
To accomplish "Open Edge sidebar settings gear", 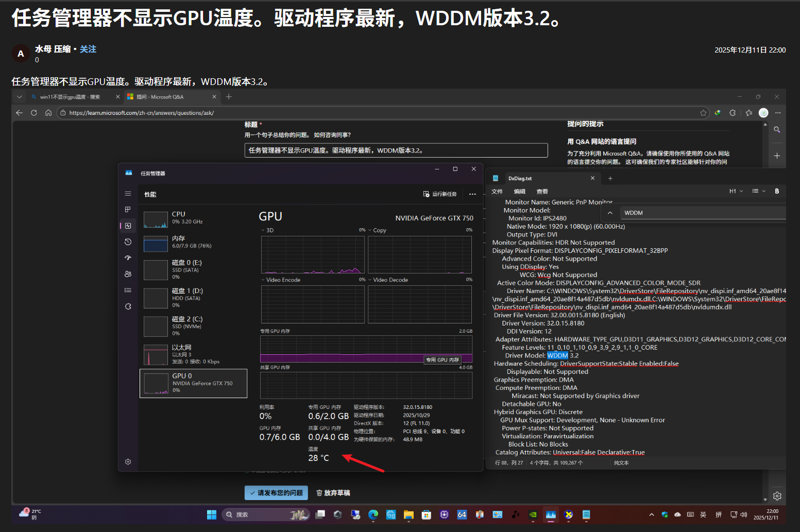I will coord(777,496).
